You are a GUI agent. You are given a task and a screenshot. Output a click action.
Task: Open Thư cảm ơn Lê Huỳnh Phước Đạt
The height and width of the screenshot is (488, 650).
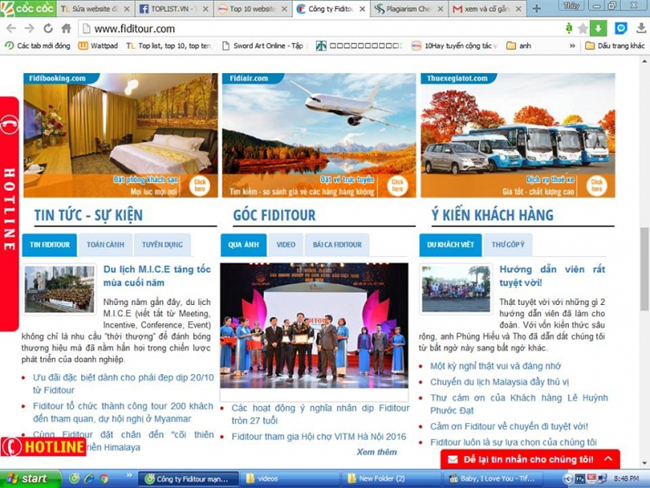519,404
